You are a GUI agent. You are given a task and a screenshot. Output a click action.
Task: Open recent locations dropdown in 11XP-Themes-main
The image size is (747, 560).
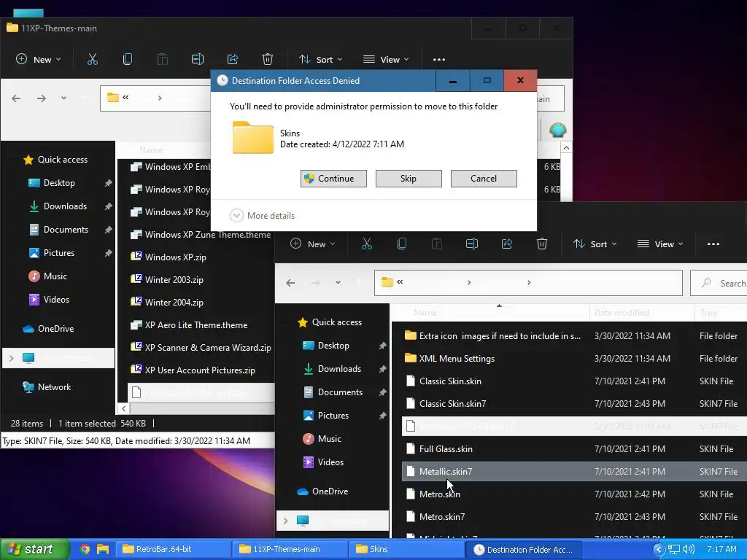pos(63,98)
